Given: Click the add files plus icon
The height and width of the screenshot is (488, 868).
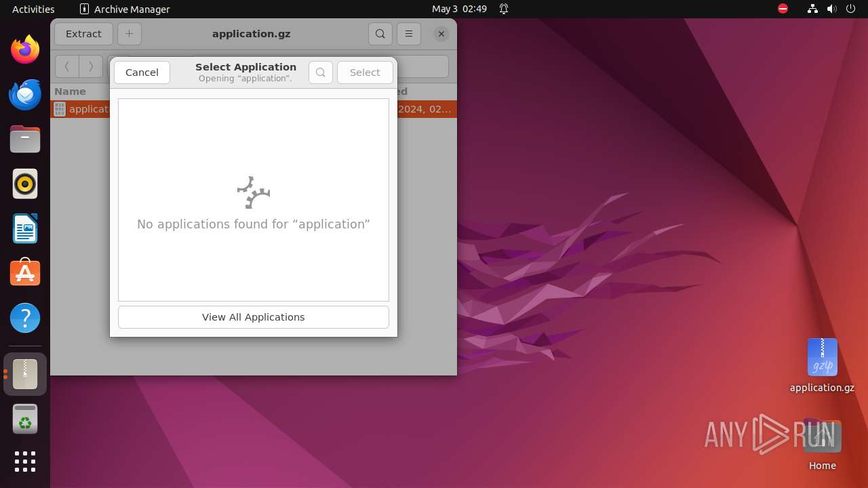Looking at the screenshot, I should (130, 34).
